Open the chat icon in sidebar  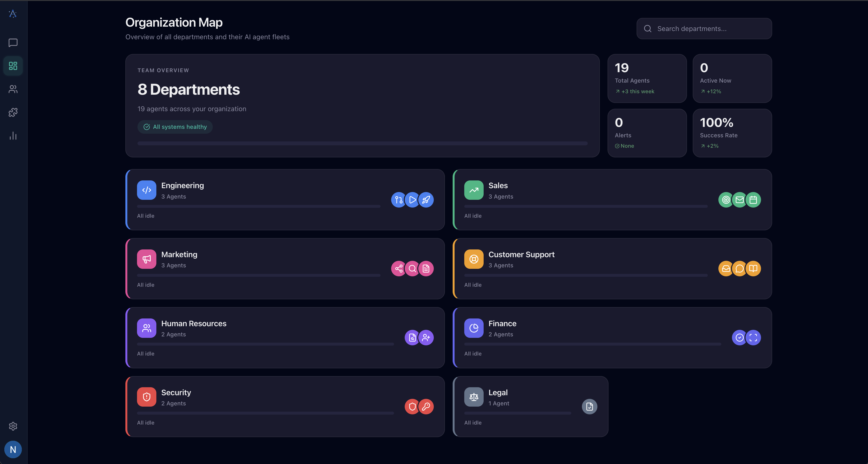(x=13, y=42)
